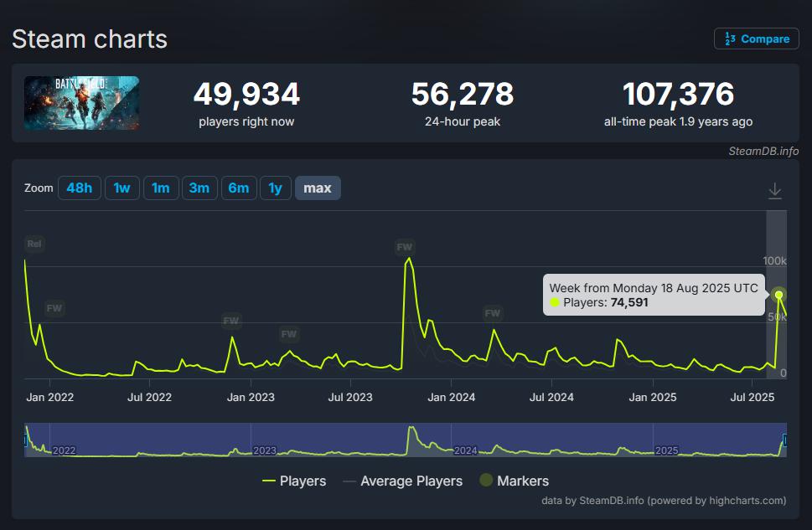
Task: Click the Jan 2023 axis label
Action: (251, 397)
